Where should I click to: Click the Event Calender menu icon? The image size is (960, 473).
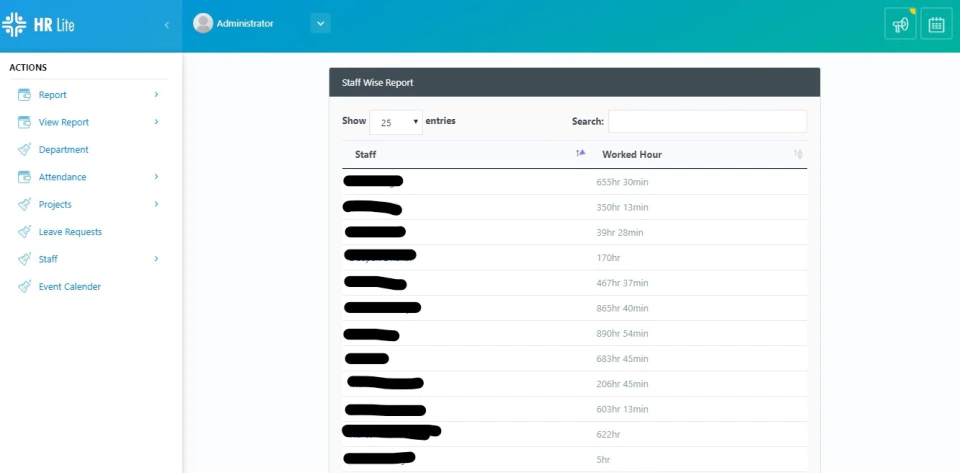point(24,286)
